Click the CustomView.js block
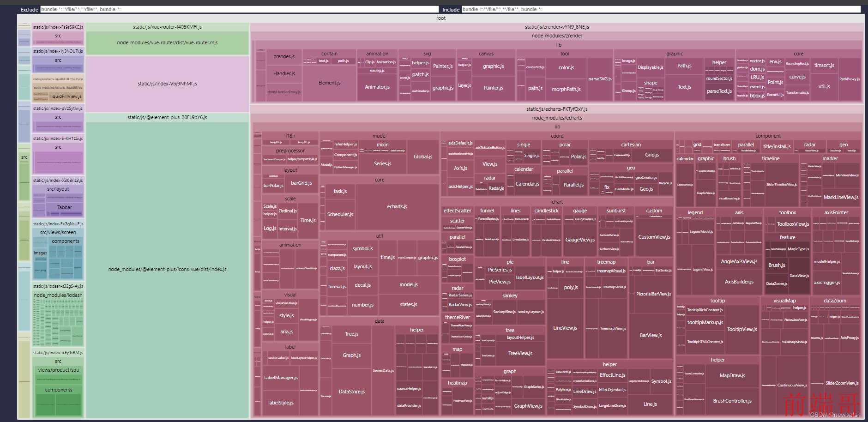Viewport: 868px width, 422px height. (654, 237)
